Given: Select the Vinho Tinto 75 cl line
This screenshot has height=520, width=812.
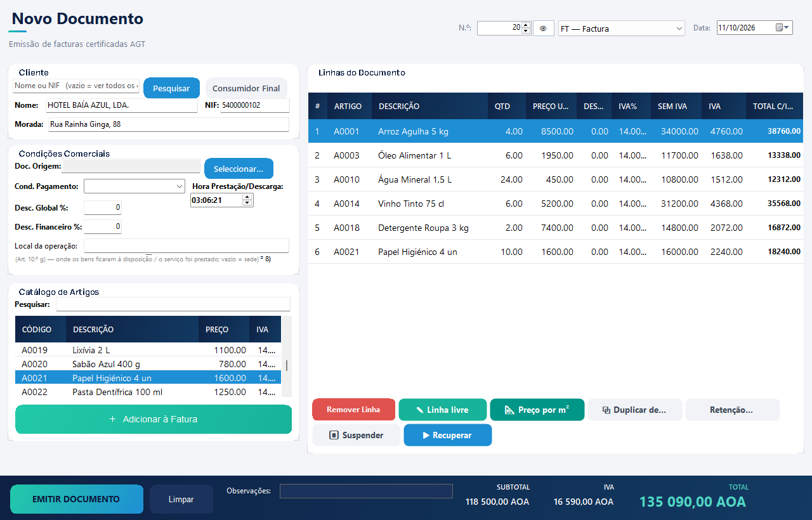Looking at the screenshot, I should 555,204.
